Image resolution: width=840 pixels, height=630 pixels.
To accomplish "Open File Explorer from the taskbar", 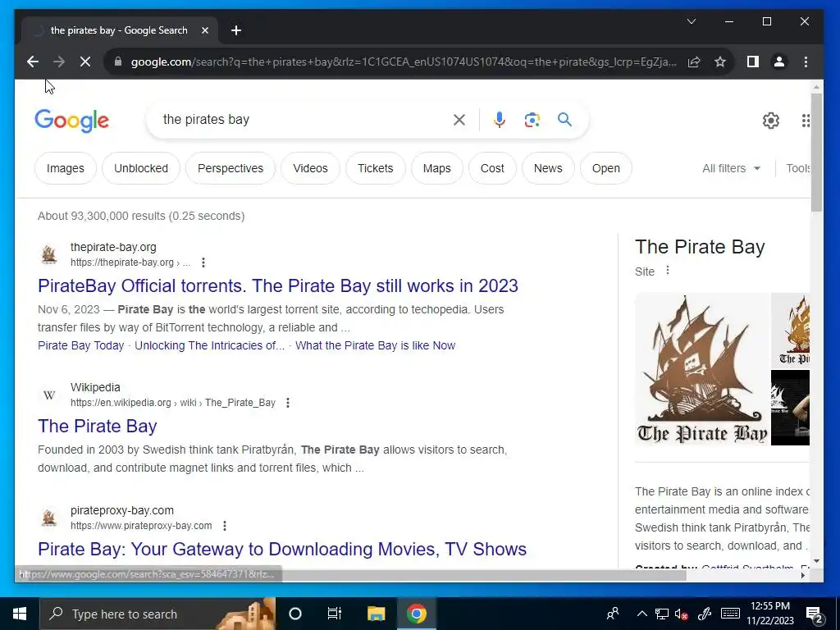I will pyautogui.click(x=376, y=614).
